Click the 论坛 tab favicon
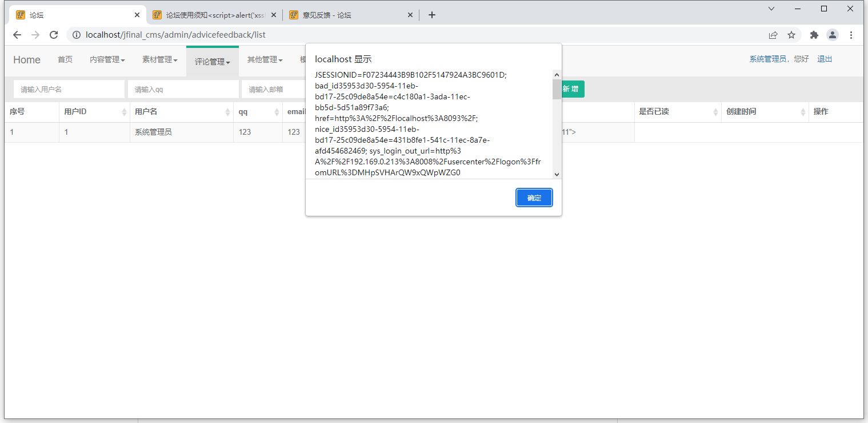868x423 pixels. click(x=21, y=15)
